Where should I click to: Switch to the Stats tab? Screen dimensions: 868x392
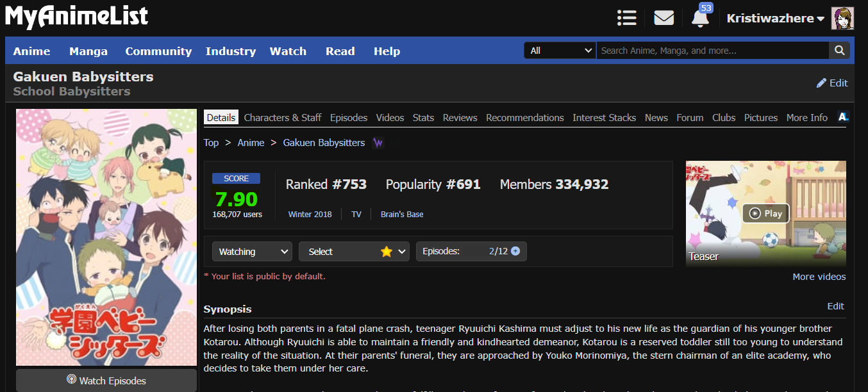pyautogui.click(x=423, y=117)
